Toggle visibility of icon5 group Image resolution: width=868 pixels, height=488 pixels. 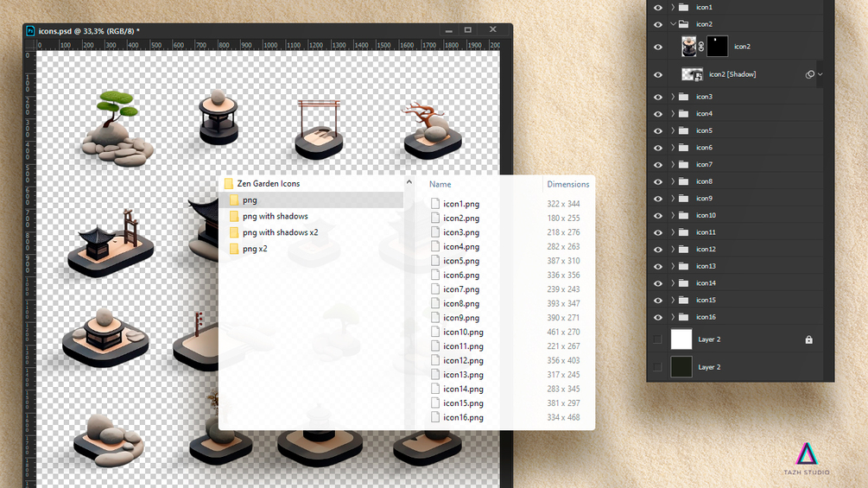tap(657, 131)
